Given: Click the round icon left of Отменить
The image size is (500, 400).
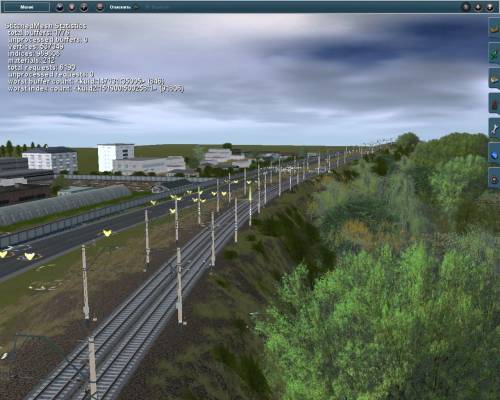Looking at the screenshot, I should [100, 7].
